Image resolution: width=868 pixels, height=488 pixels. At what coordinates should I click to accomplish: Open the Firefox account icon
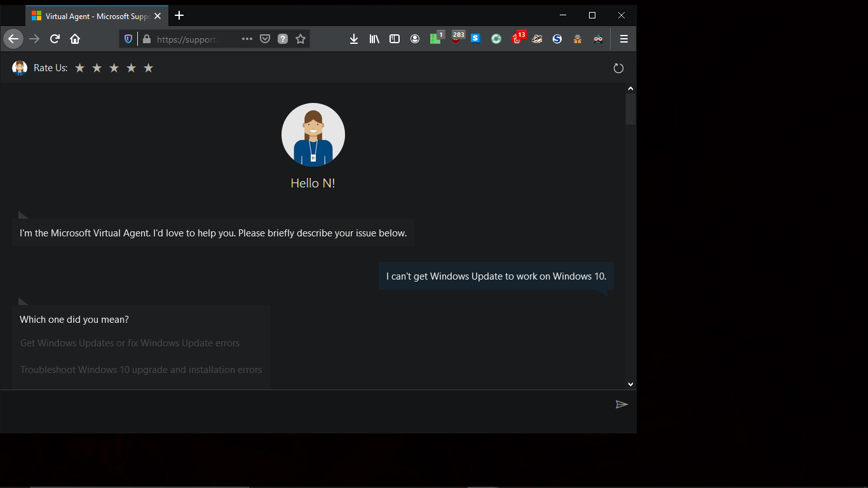[x=415, y=39]
